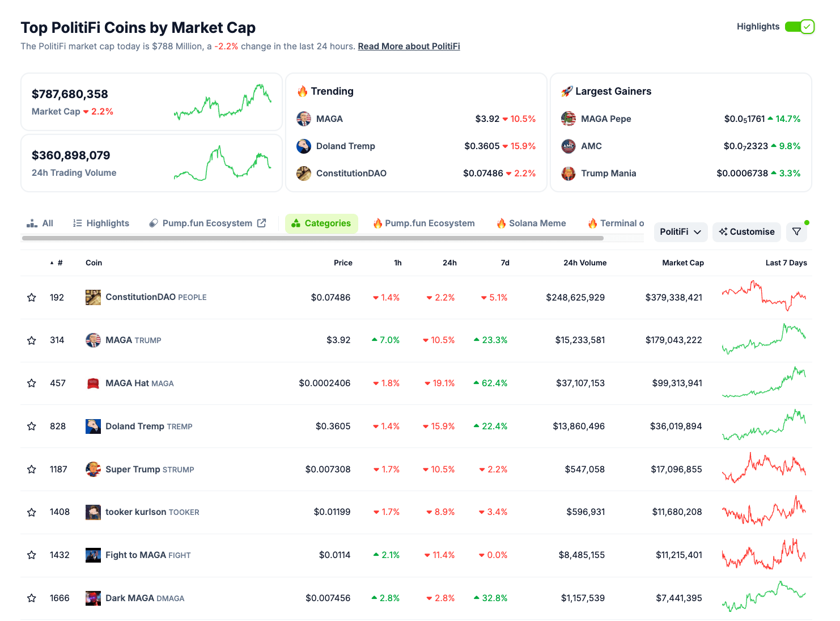This screenshot has height=621, width=840.
Task: Open ConstitutionDAO PEOPLE coin name link
Action: pyautogui.click(x=156, y=297)
